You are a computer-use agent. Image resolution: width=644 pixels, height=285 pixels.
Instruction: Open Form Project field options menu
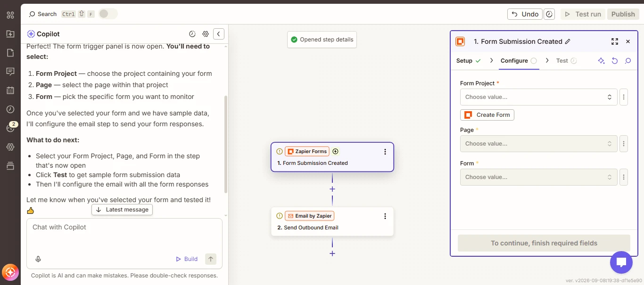click(624, 97)
